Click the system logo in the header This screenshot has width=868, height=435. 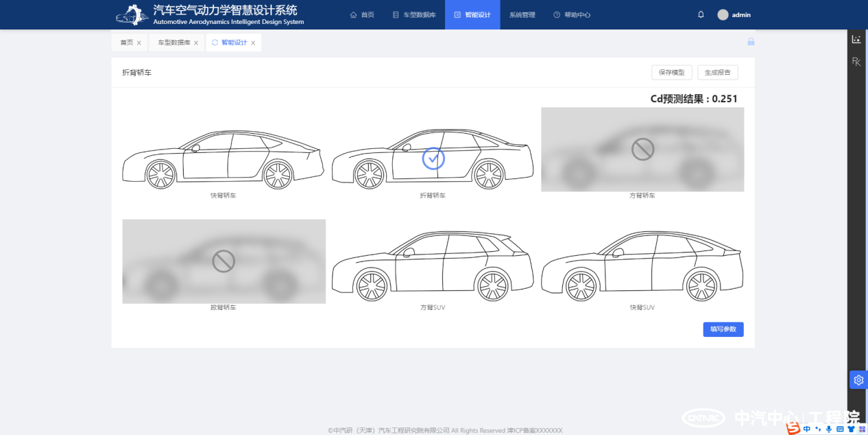[132, 14]
